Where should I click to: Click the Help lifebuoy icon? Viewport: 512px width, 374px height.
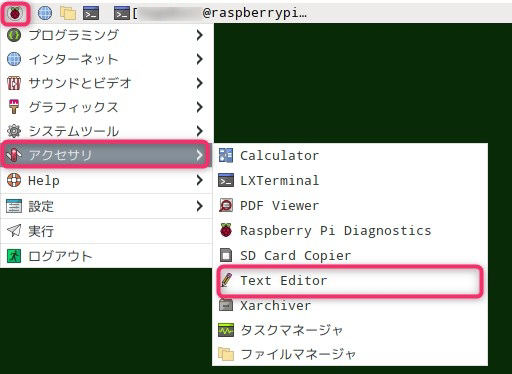[14, 180]
